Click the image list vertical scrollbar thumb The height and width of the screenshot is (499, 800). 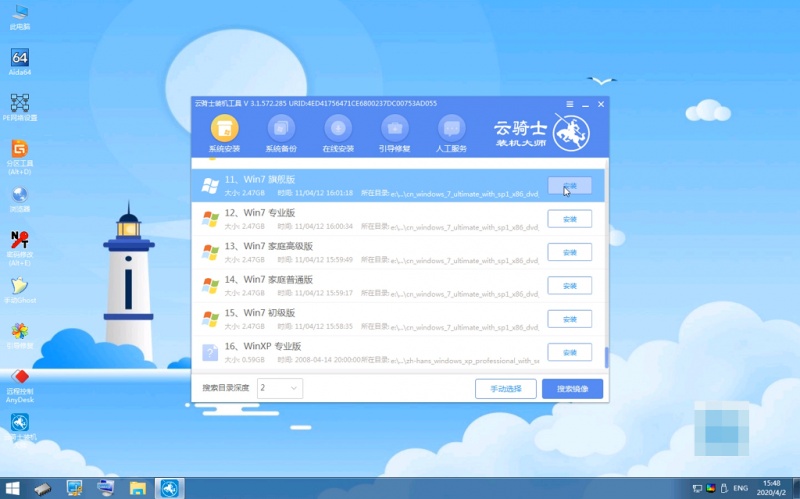coord(607,357)
